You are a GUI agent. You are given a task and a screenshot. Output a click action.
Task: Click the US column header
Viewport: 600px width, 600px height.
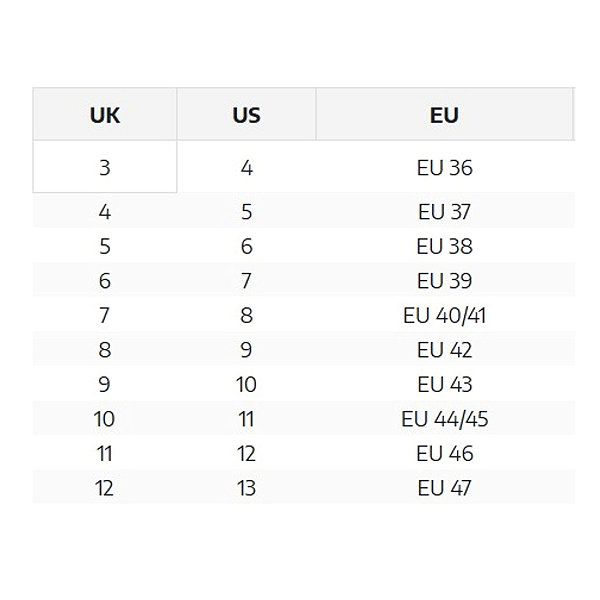pyautogui.click(x=246, y=114)
